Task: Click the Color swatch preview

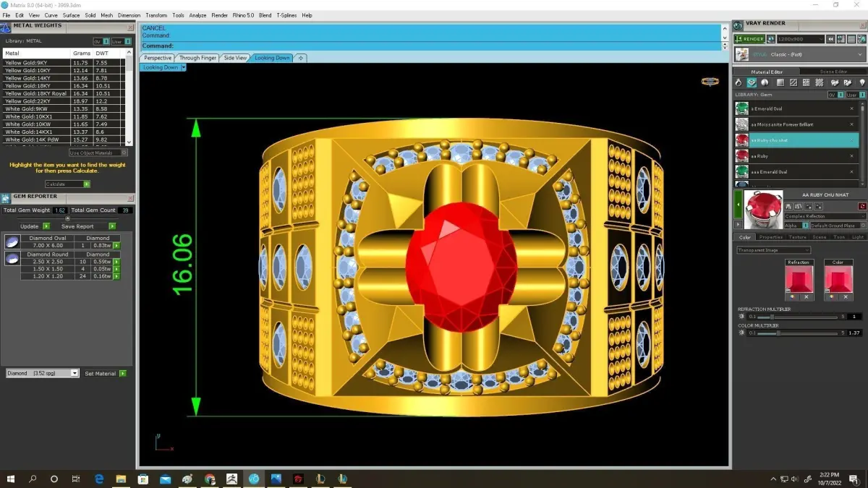Action: (x=838, y=279)
